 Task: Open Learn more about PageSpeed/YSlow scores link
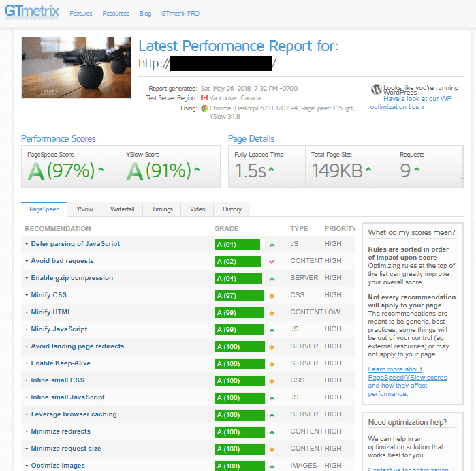407,381
